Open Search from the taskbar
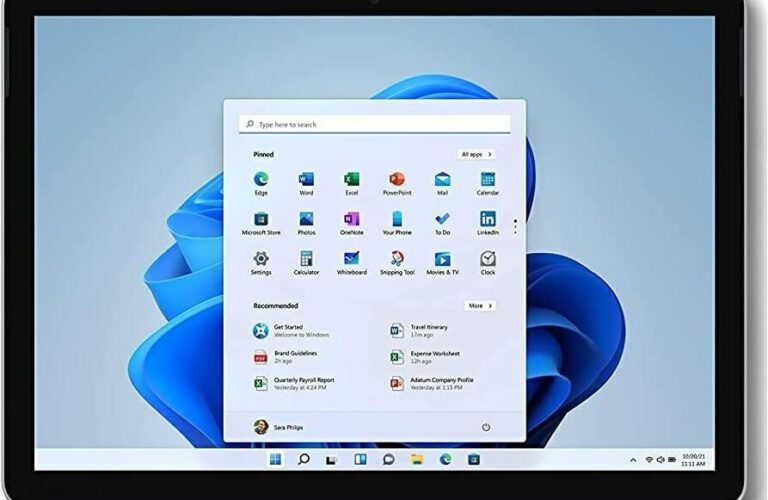768x500 pixels. click(x=304, y=459)
